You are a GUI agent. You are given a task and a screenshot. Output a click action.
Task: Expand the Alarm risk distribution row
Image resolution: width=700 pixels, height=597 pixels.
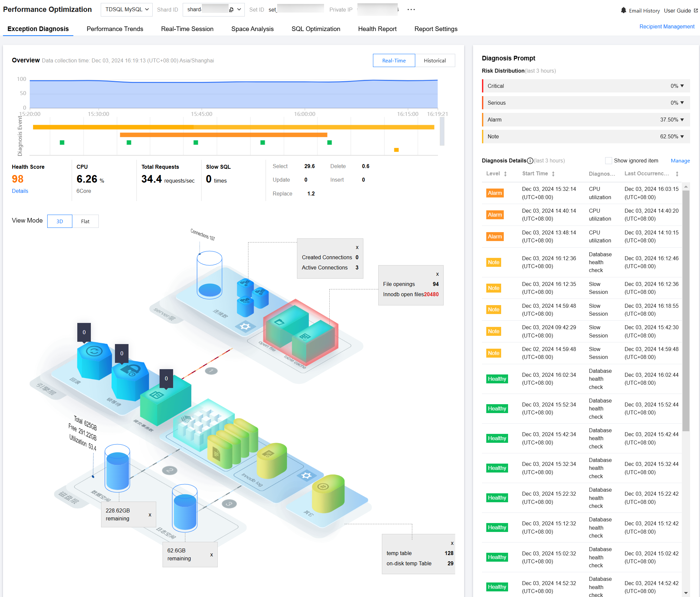pos(682,120)
